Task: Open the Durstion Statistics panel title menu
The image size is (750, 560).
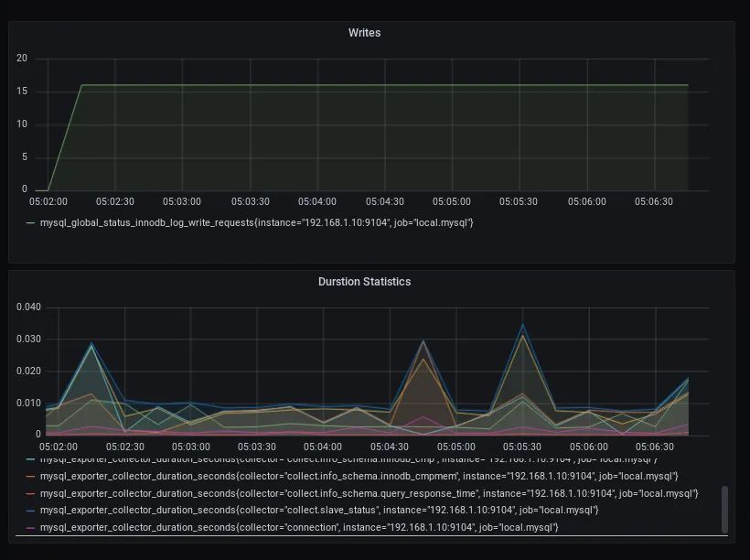Action: pos(364,282)
